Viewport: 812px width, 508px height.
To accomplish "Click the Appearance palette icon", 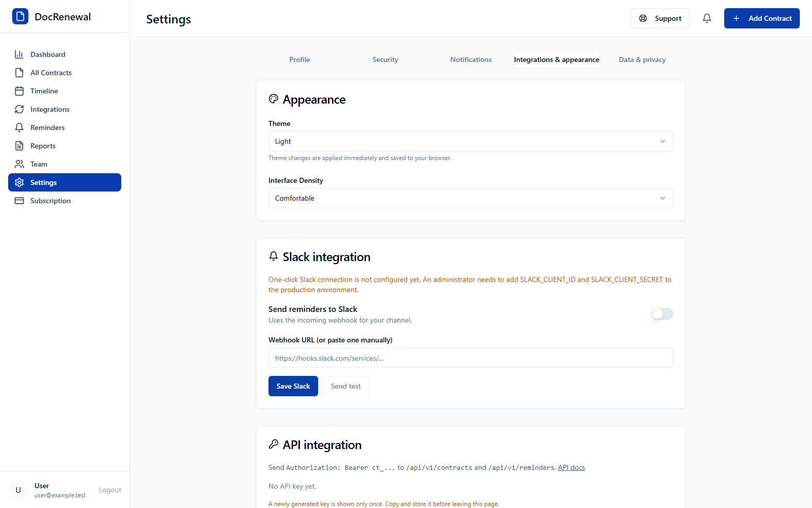I will (274, 99).
